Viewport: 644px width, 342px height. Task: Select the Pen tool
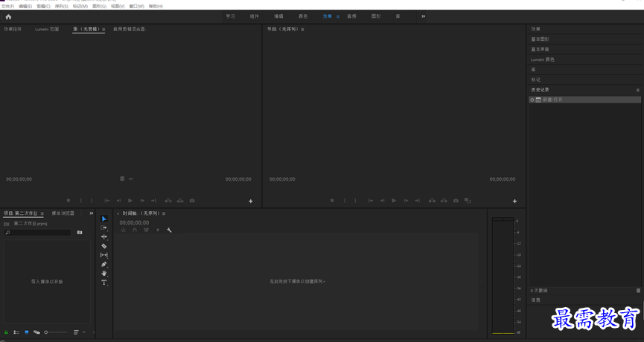(104, 265)
